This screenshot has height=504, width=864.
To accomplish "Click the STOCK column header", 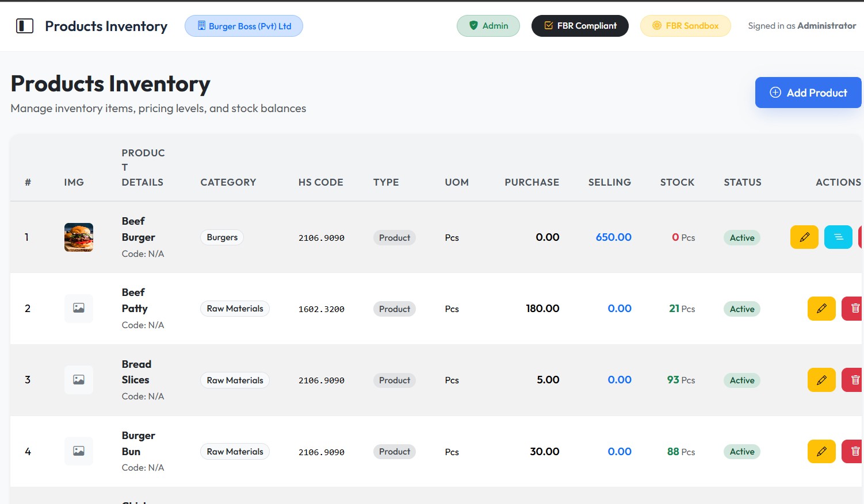I will point(678,182).
